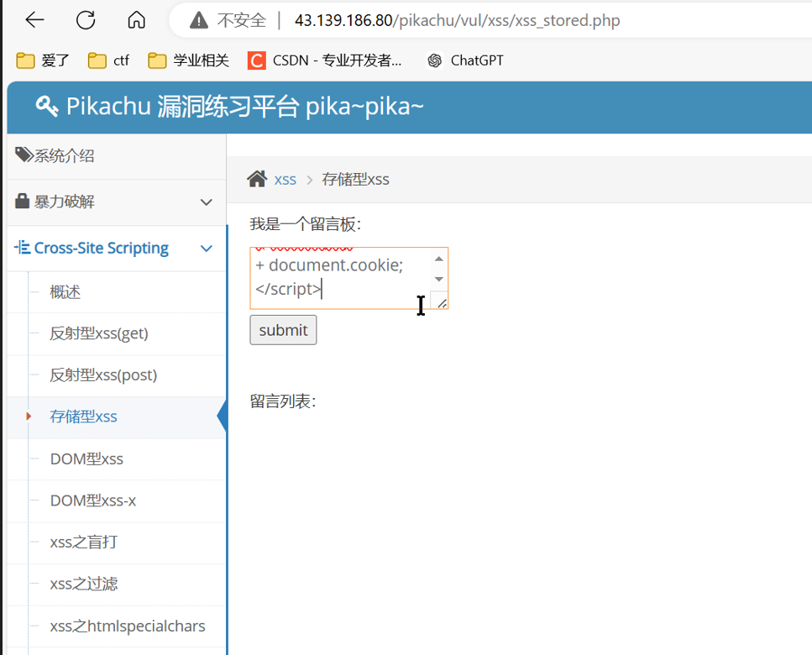
Task: Click the not-secure warning triangle icon
Action: 199,21
